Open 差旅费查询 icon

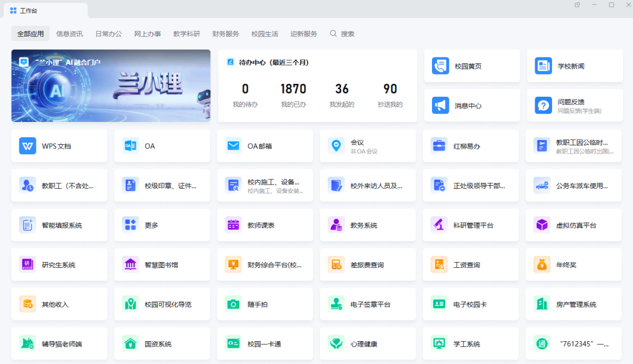336,264
